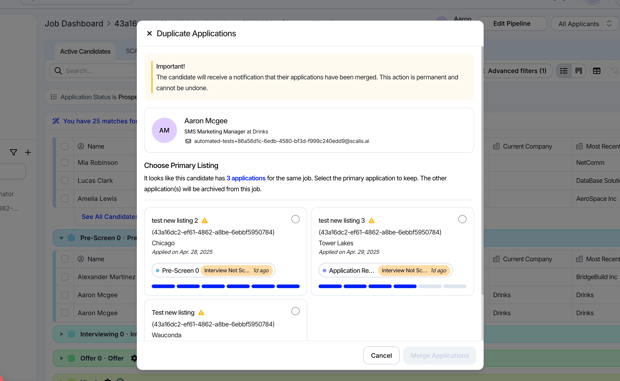Click the sidebar plus icon
This screenshot has width=620, height=381.
[x=28, y=152]
